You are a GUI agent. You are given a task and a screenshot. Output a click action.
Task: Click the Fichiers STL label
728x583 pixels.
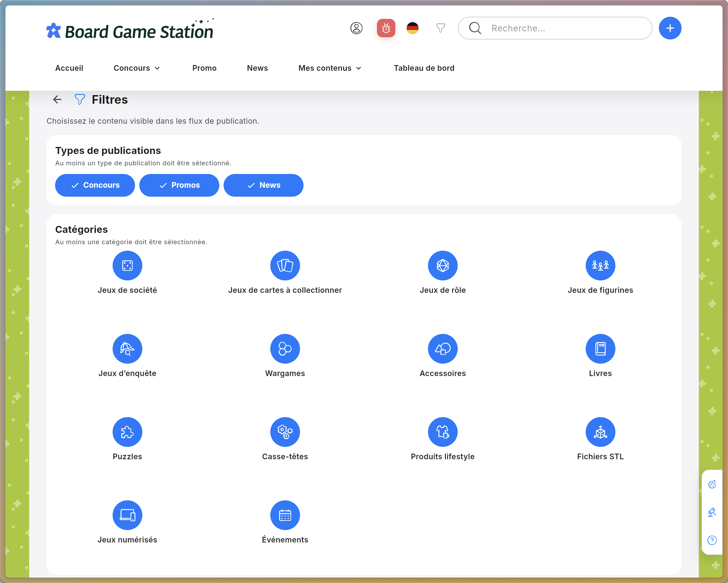tap(600, 457)
